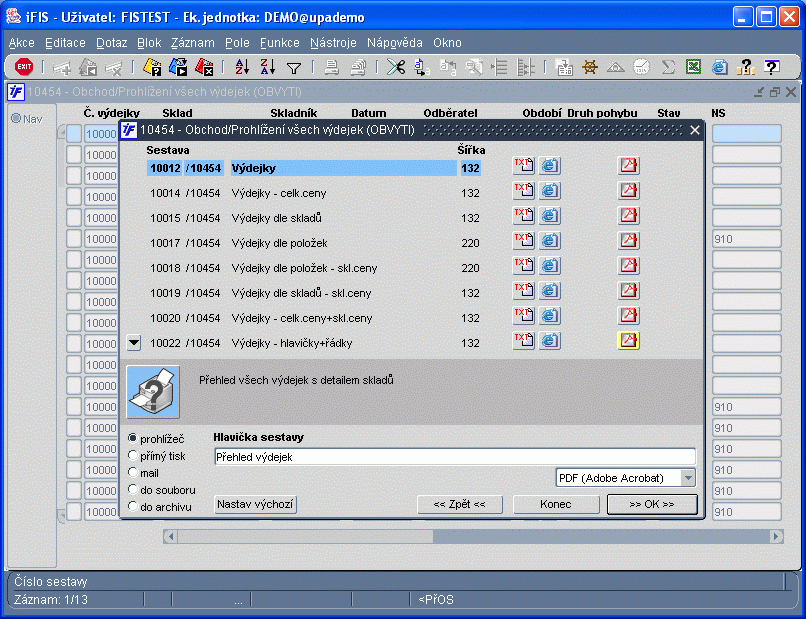Open the Záznam menu
This screenshot has width=806, height=619.
tap(193, 43)
